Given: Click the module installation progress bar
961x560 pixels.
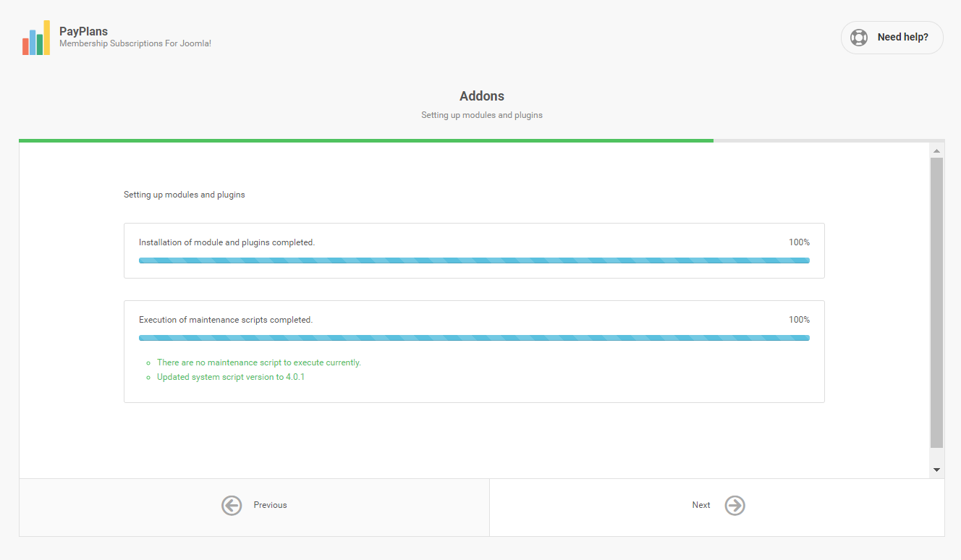Looking at the screenshot, I should coord(474,260).
